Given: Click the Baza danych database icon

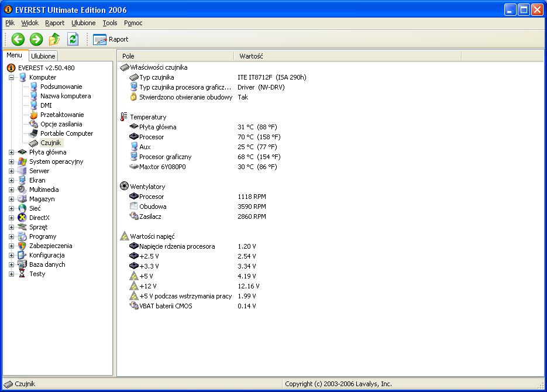Looking at the screenshot, I should (x=22, y=264).
